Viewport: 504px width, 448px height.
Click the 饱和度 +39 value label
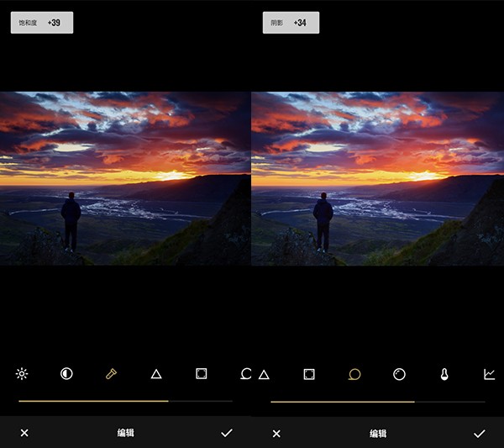[x=42, y=23]
